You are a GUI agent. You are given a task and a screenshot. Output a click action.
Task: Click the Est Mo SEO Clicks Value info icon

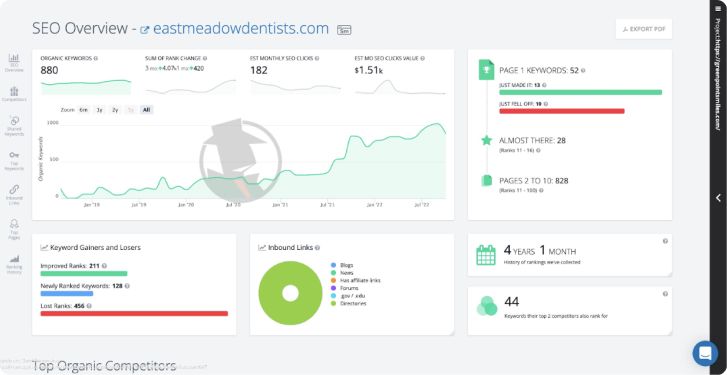point(423,59)
